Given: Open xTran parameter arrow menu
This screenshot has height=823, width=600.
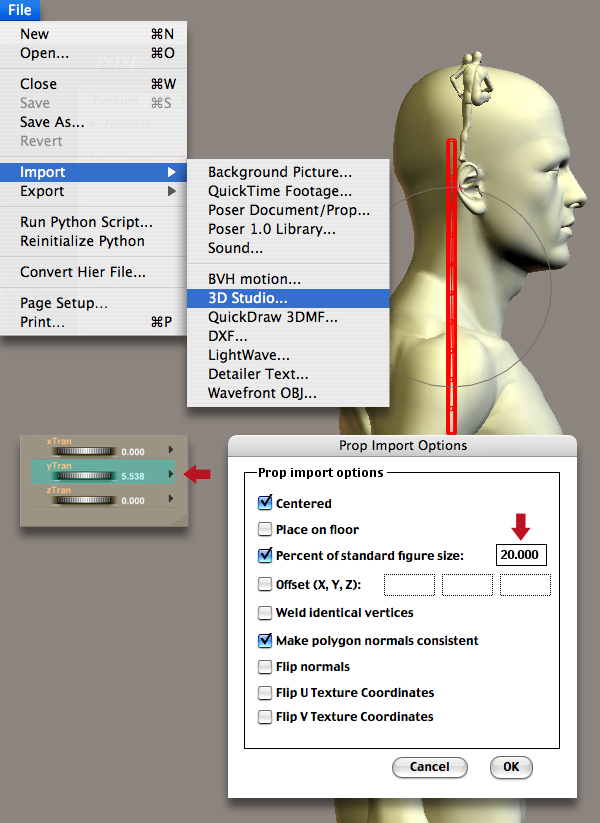Looking at the screenshot, I should click(x=171, y=449).
